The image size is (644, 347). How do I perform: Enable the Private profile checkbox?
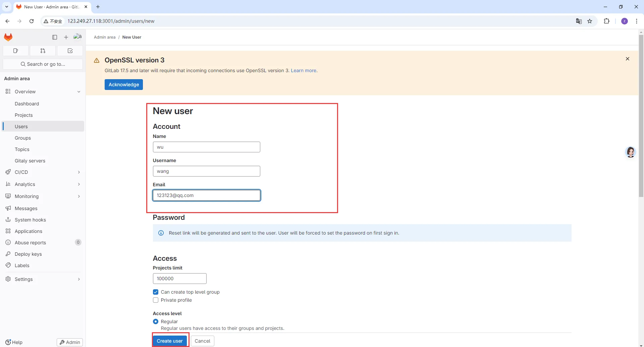pyautogui.click(x=156, y=300)
